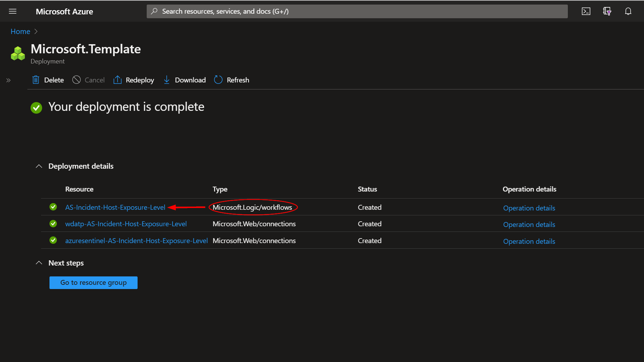
Task: Click the success check for AS-Incident-Host-Exposure-Level row
Action: click(53, 207)
